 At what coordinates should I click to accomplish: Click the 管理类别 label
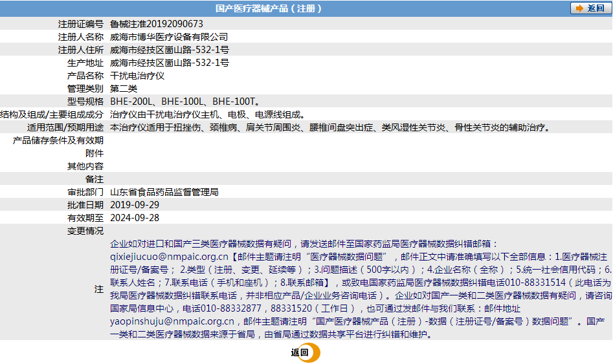click(85, 89)
